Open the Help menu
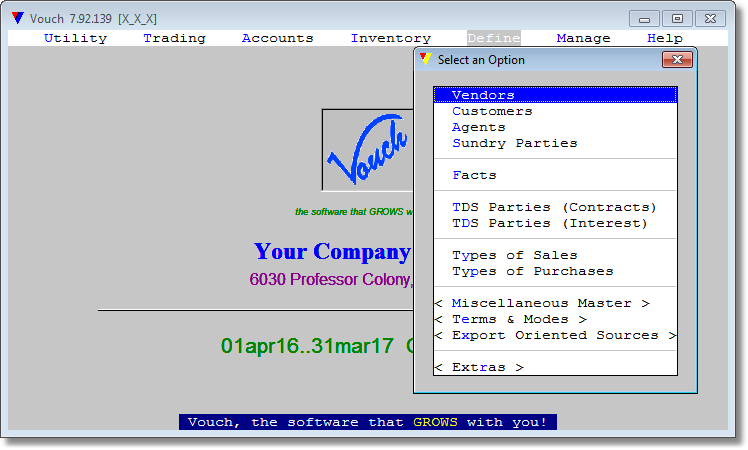 (x=665, y=38)
